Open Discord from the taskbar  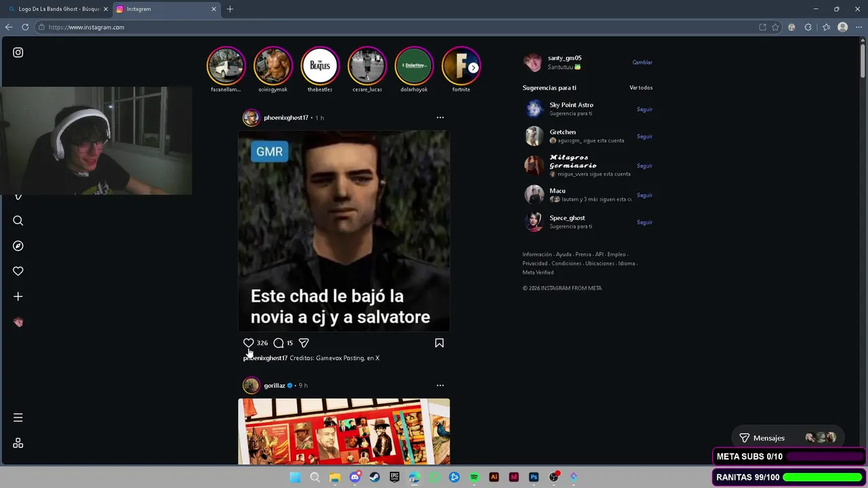pyautogui.click(x=355, y=477)
